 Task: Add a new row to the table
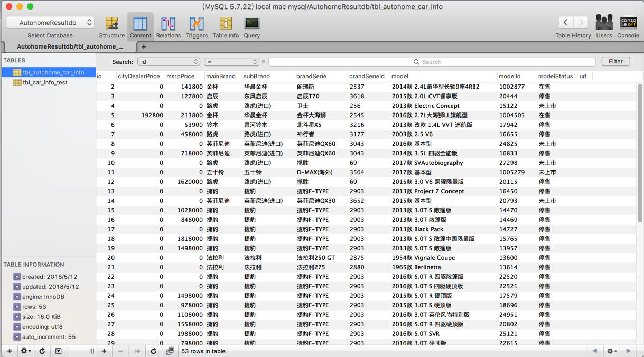pyautogui.click(x=104, y=351)
